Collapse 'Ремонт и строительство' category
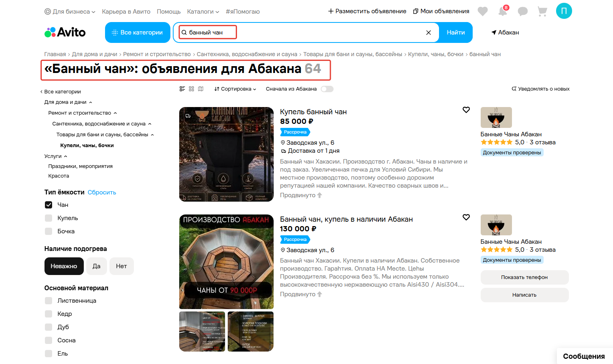The width and height of the screenshot is (613, 364). pos(115,113)
